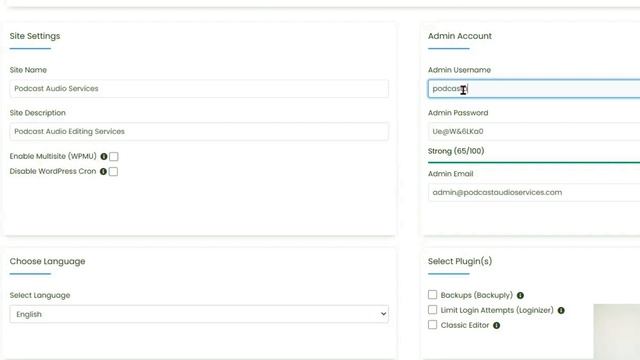Viewport: 640px width, 360px height.
Task: Click the Enable Multisite (WPMU) label
Action: pos(53,156)
